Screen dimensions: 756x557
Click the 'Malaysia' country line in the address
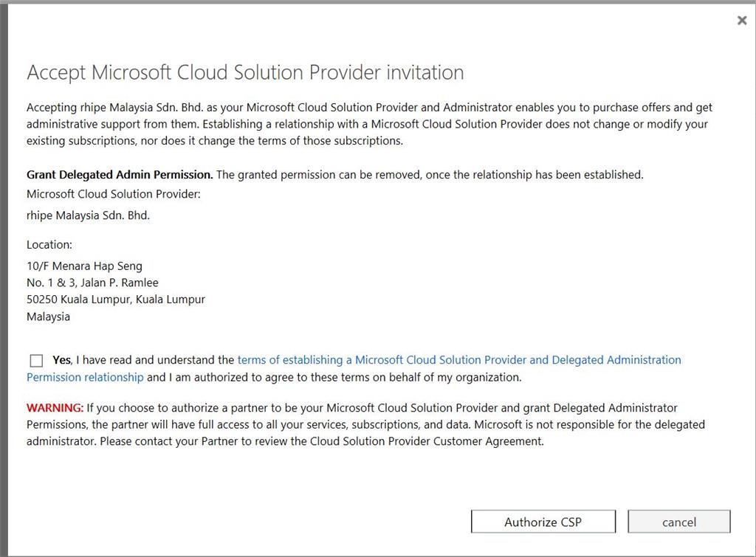[48, 316]
